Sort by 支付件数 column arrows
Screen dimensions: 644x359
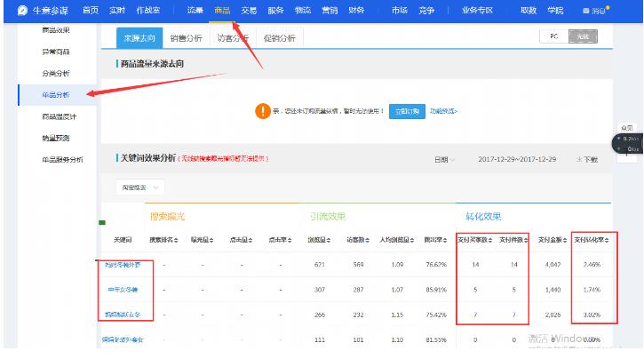[x=526, y=240]
